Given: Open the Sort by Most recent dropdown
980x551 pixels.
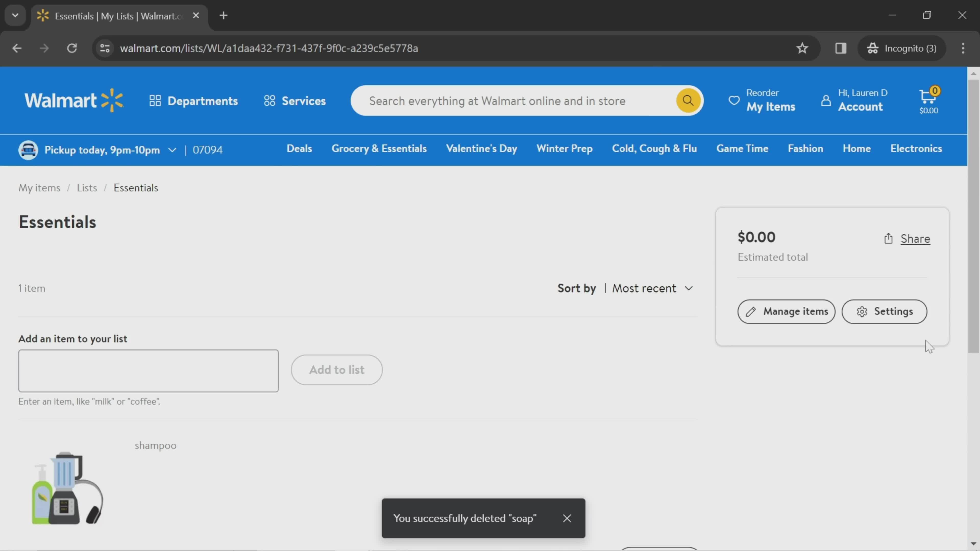Looking at the screenshot, I should [652, 288].
